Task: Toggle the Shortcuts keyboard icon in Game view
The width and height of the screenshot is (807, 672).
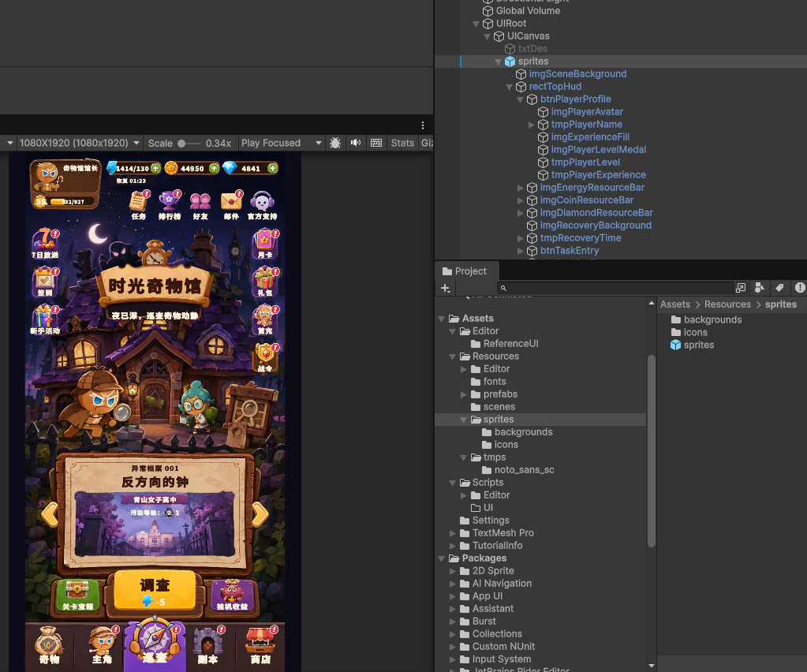Action: click(376, 143)
